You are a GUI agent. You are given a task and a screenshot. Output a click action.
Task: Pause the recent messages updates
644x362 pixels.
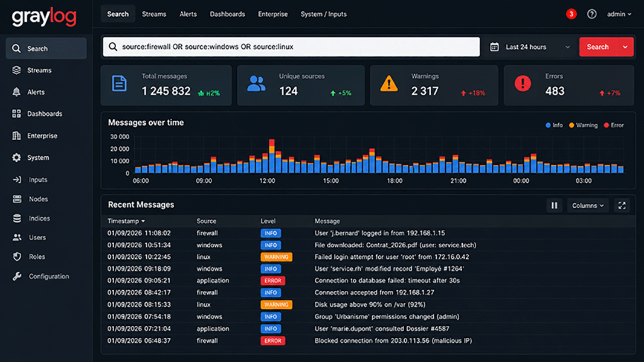click(554, 205)
